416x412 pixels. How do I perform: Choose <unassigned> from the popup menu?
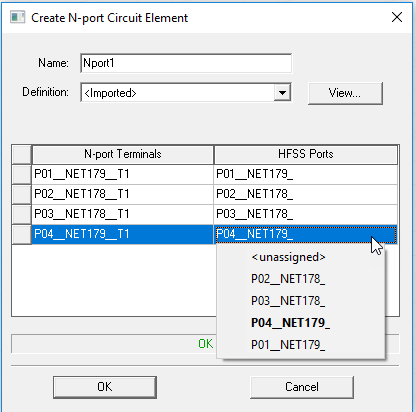[301, 257]
